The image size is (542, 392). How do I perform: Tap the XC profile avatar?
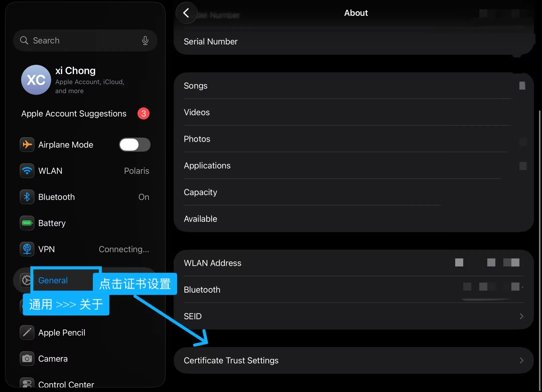click(x=36, y=80)
